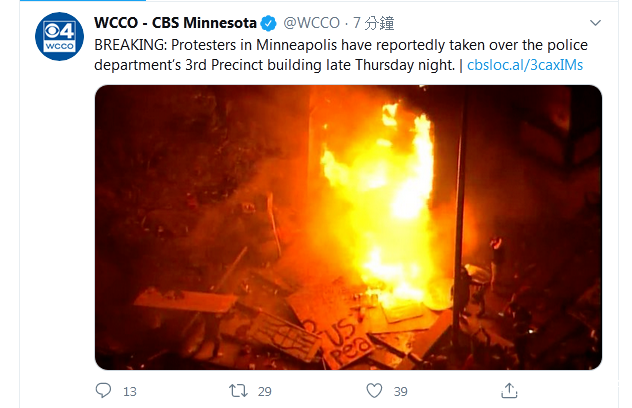Open the tweet via the 7 分鐘 timestamp

(x=374, y=23)
